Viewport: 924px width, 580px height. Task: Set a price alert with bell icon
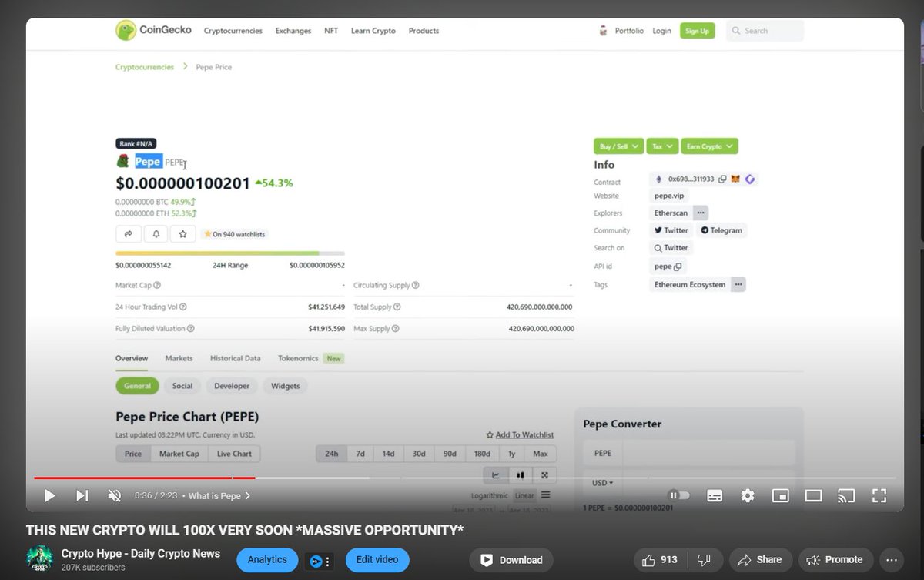tap(156, 233)
